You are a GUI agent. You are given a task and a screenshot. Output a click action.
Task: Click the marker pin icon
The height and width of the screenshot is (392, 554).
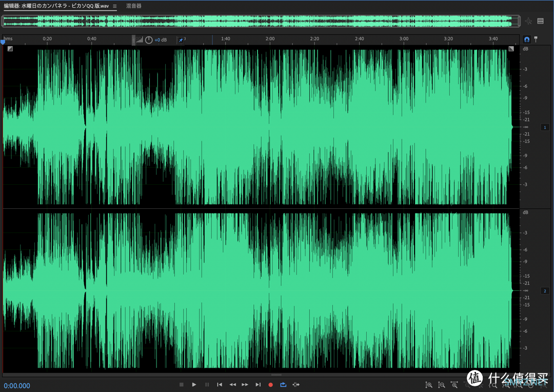tap(536, 39)
